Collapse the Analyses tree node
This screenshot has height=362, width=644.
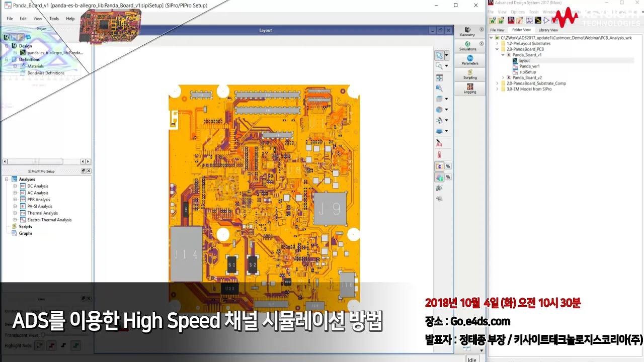[7, 179]
